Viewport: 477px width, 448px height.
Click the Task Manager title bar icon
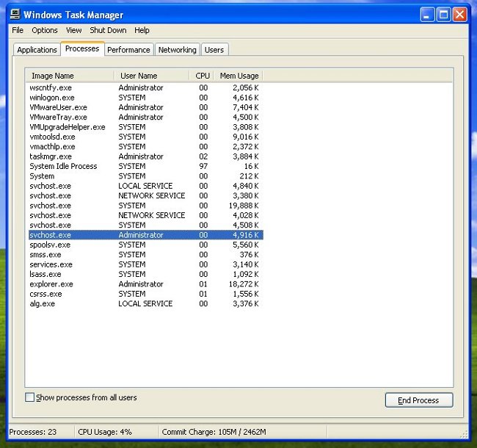tap(14, 15)
